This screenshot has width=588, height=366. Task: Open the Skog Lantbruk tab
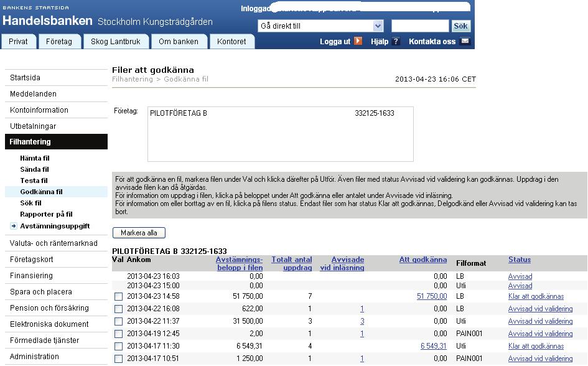[x=116, y=42]
